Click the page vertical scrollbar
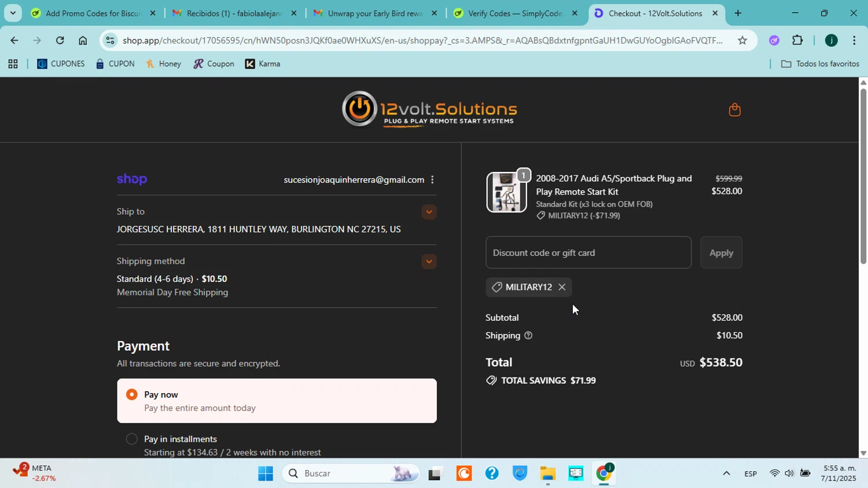 click(x=863, y=177)
